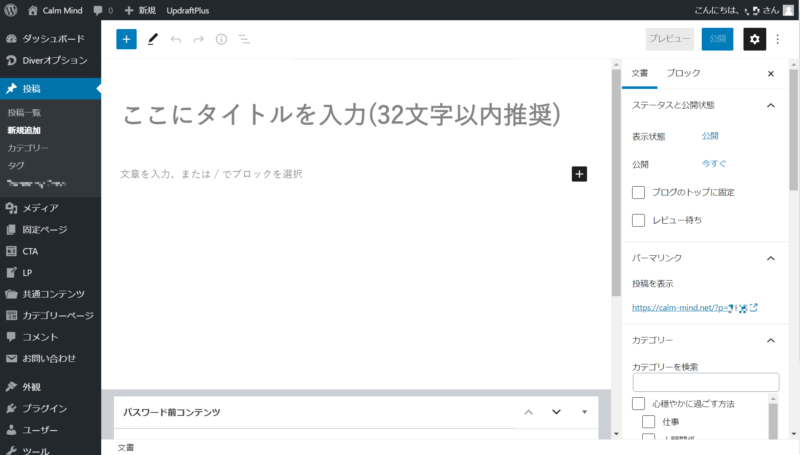Open カテゴリー submenu link
The width and height of the screenshot is (800, 455).
pyautogui.click(x=28, y=148)
